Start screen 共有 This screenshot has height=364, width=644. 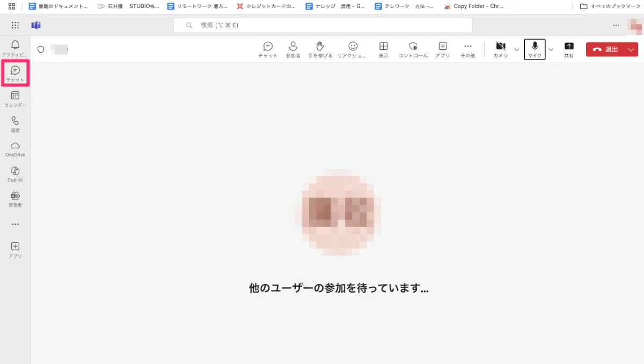tap(569, 49)
